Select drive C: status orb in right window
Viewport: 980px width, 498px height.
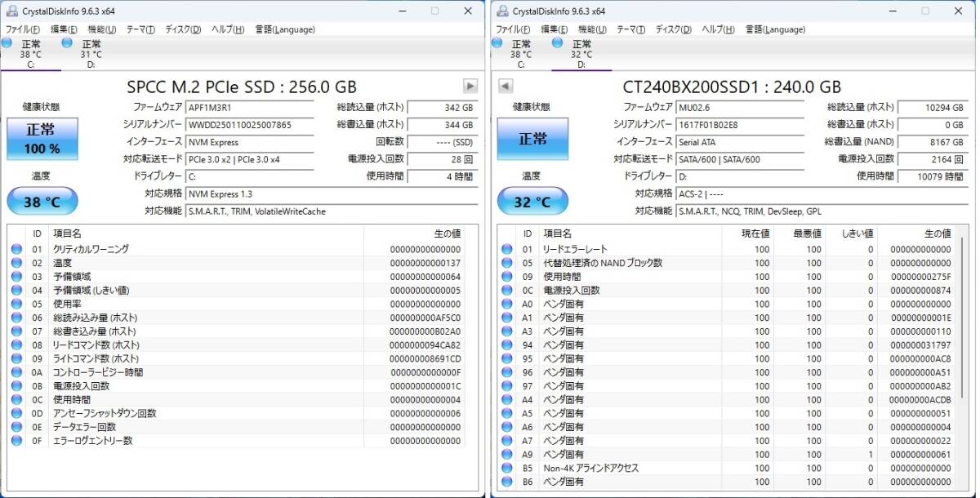[x=497, y=42]
